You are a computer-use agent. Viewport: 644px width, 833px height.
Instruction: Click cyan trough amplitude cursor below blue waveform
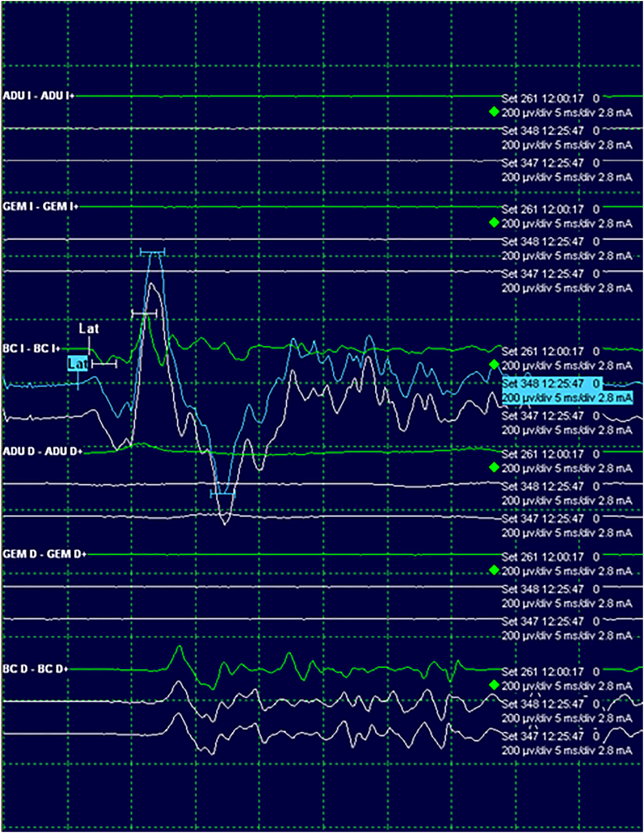pyautogui.click(x=223, y=494)
